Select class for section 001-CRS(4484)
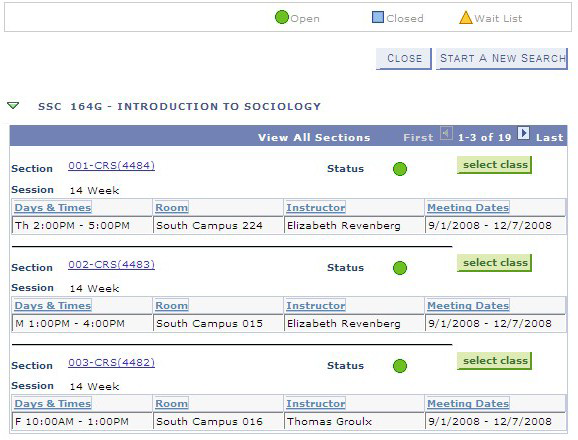The image size is (578, 440). point(495,165)
